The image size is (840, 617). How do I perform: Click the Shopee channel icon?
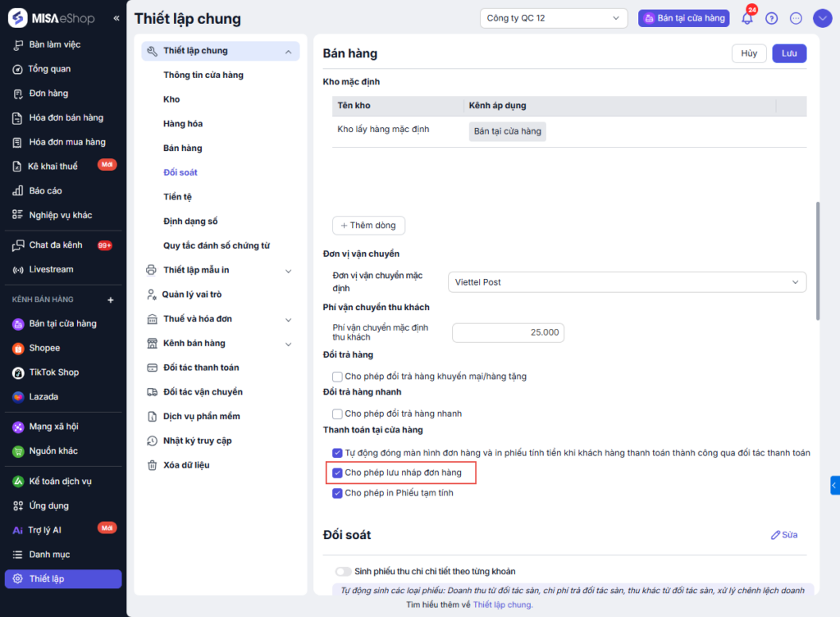click(x=18, y=349)
